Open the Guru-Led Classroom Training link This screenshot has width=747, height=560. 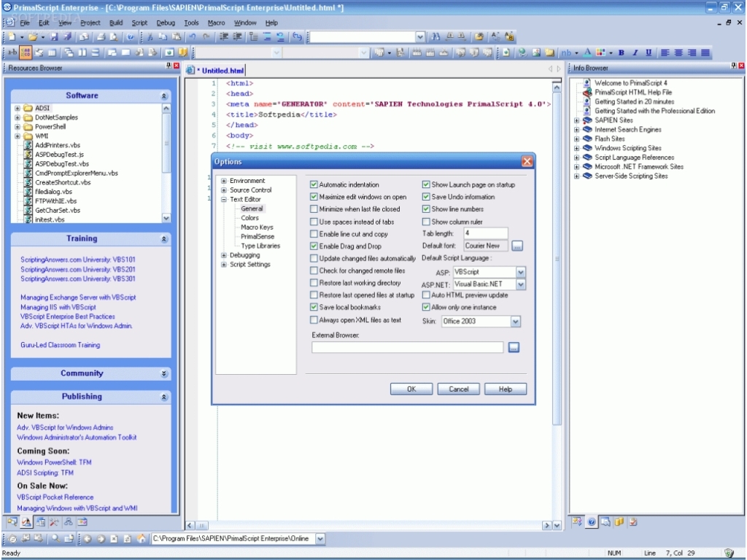[60, 345]
